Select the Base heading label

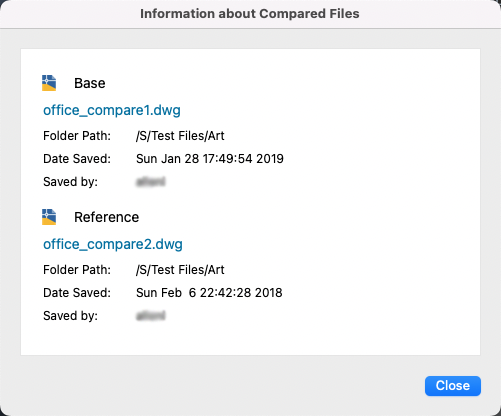(x=90, y=83)
